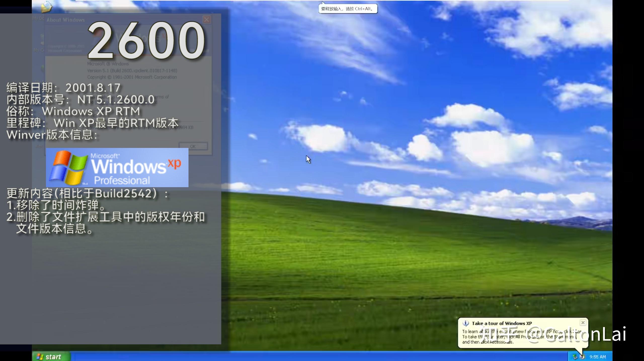Click the Windows XP tour tray icon
Image resolution: width=644 pixels, height=361 pixels.
tap(582, 357)
